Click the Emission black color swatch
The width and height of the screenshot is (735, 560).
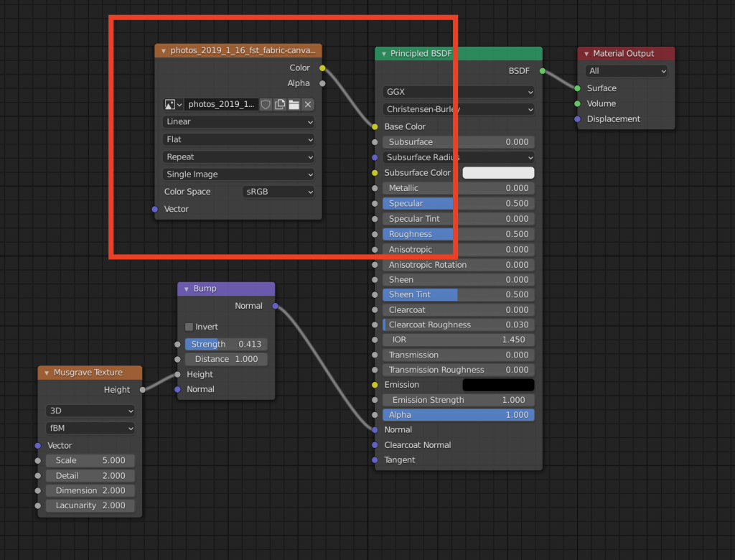(x=498, y=385)
